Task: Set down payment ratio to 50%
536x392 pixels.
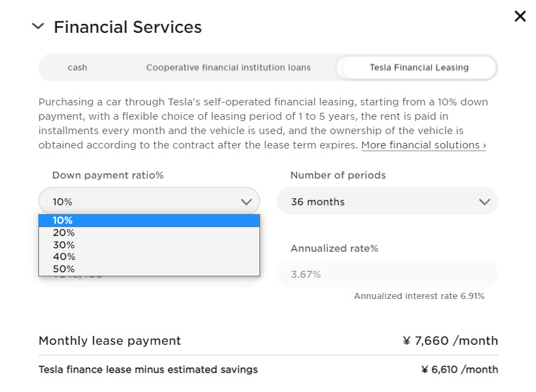Action: [x=149, y=269]
